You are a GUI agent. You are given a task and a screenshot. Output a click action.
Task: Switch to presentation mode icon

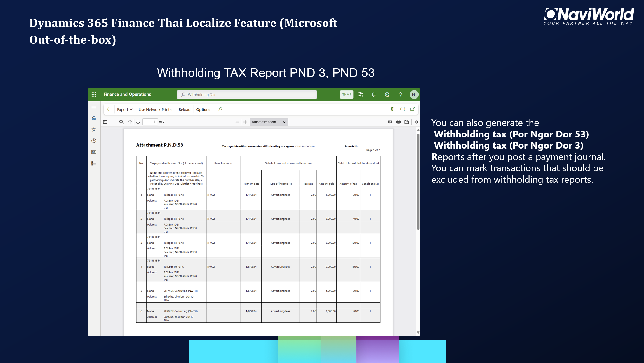click(x=390, y=122)
